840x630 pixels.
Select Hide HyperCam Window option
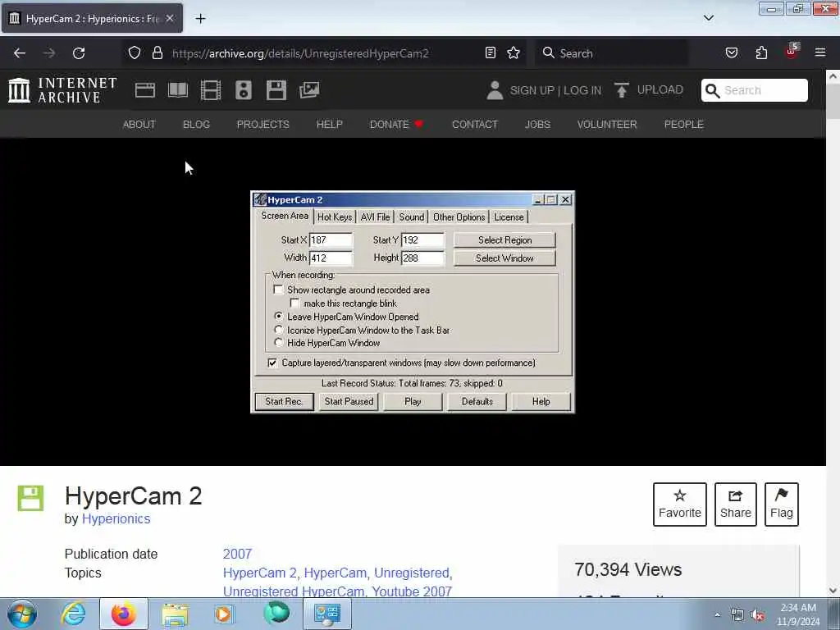click(279, 342)
